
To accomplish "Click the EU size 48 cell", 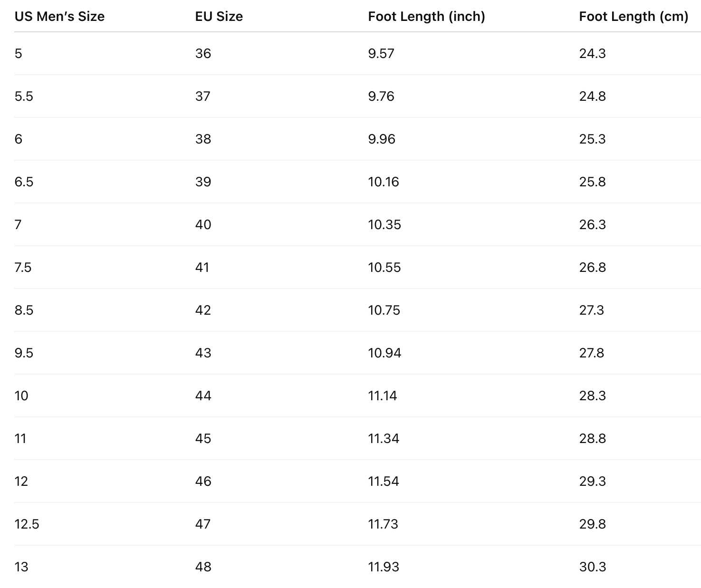I will (x=203, y=567).
